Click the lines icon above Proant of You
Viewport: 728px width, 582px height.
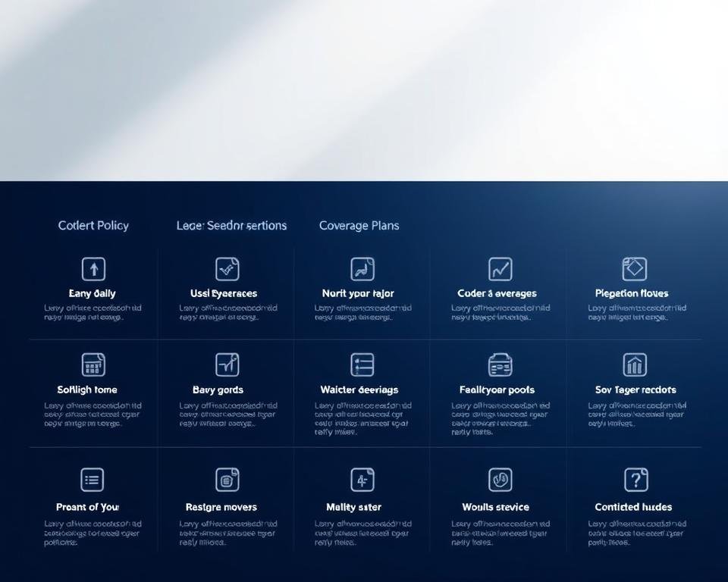(93, 480)
